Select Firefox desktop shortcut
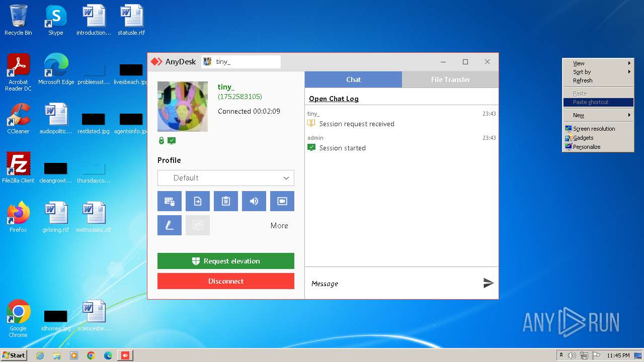Viewport: 644px width, 362px height. 18,217
